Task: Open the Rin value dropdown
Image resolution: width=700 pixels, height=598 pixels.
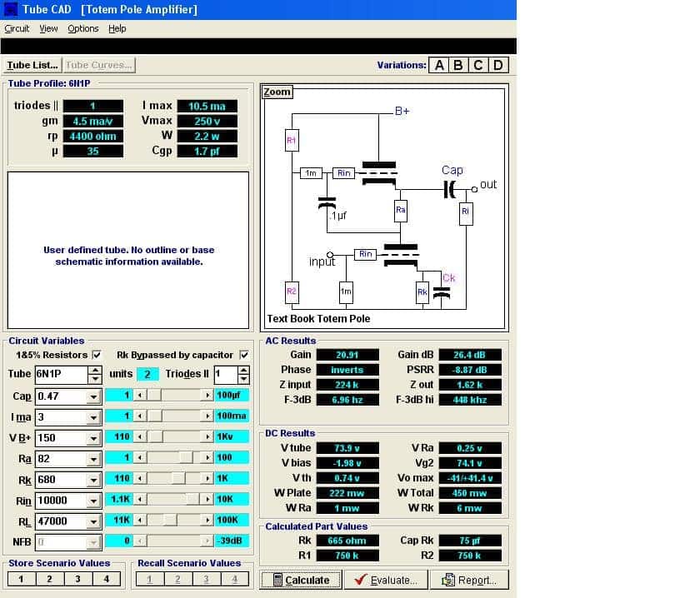Action: pos(93,501)
